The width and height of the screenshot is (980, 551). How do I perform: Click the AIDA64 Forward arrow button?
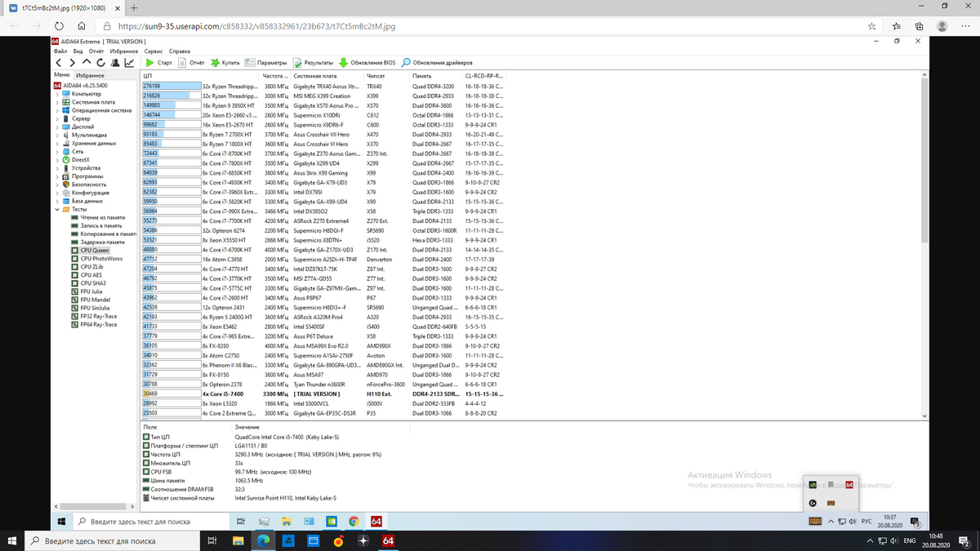point(73,63)
